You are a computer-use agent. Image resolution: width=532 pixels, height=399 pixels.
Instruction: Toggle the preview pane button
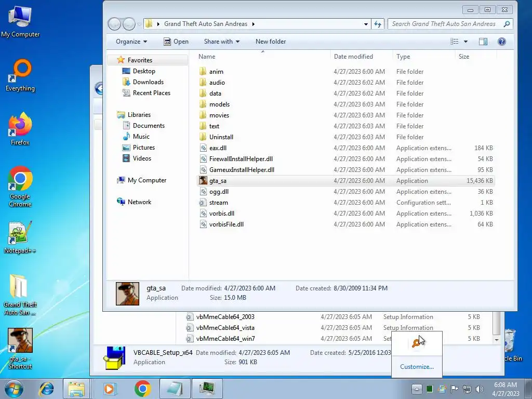tap(483, 42)
